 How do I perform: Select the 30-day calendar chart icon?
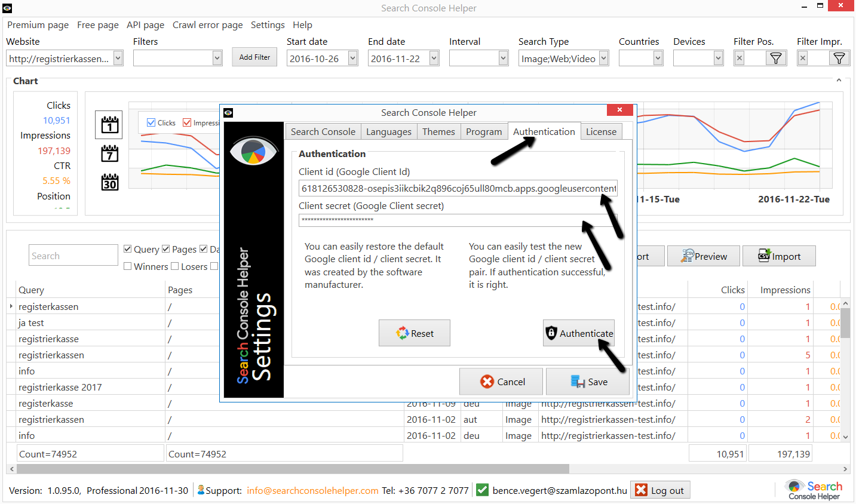tap(110, 182)
